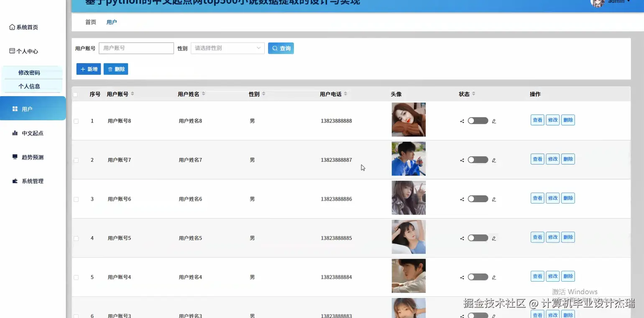Click the 新增 add button
Viewport: 644px width, 318px height.
[89, 69]
